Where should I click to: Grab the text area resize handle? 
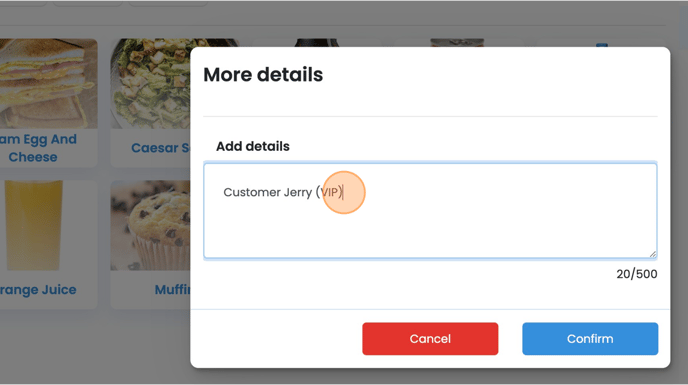652,254
